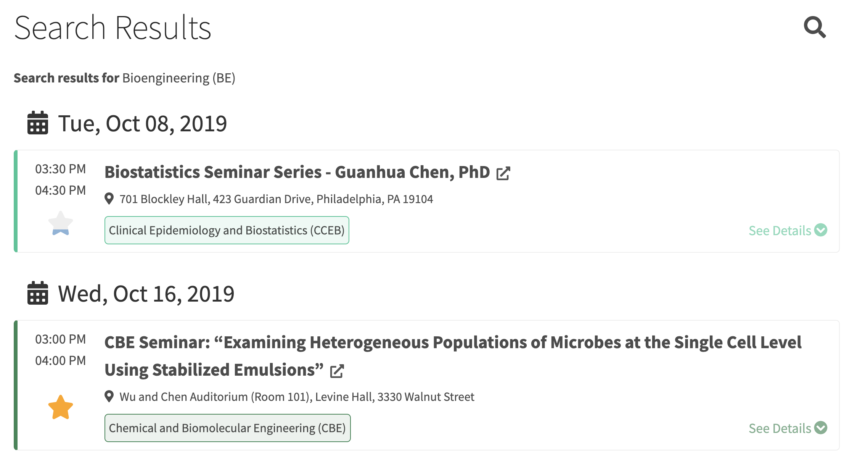Star the Biostatistics Seminar Series event
The height and width of the screenshot is (465, 868).
click(61, 223)
